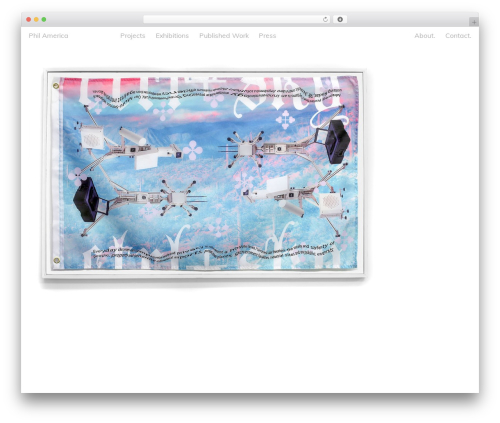
Task: Click the reload icon in address bar
Action: (325, 19)
